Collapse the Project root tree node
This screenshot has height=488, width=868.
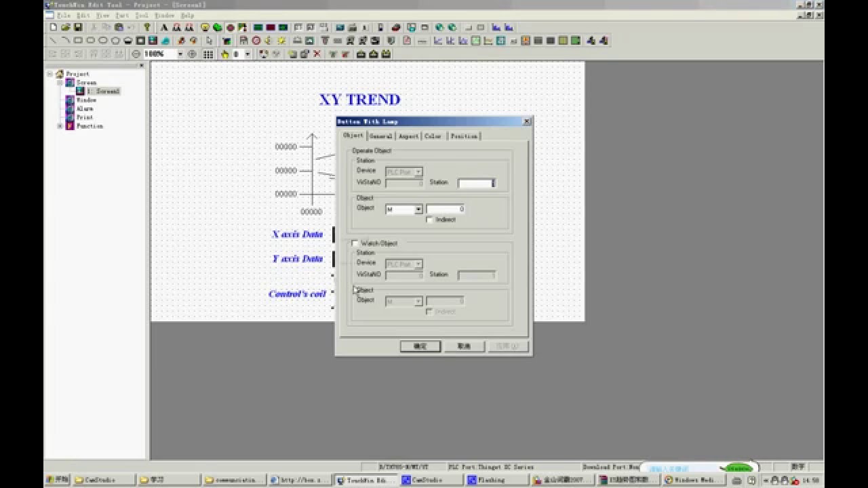point(50,74)
